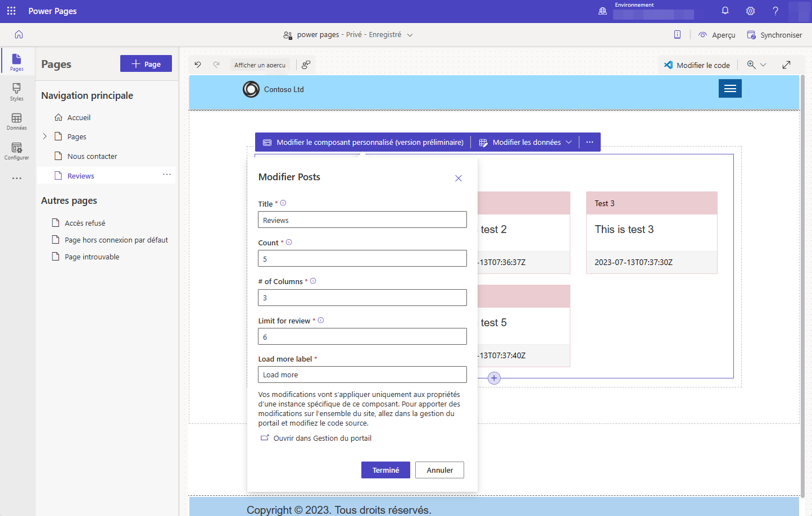Undo the last change

click(x=198, y=65)
